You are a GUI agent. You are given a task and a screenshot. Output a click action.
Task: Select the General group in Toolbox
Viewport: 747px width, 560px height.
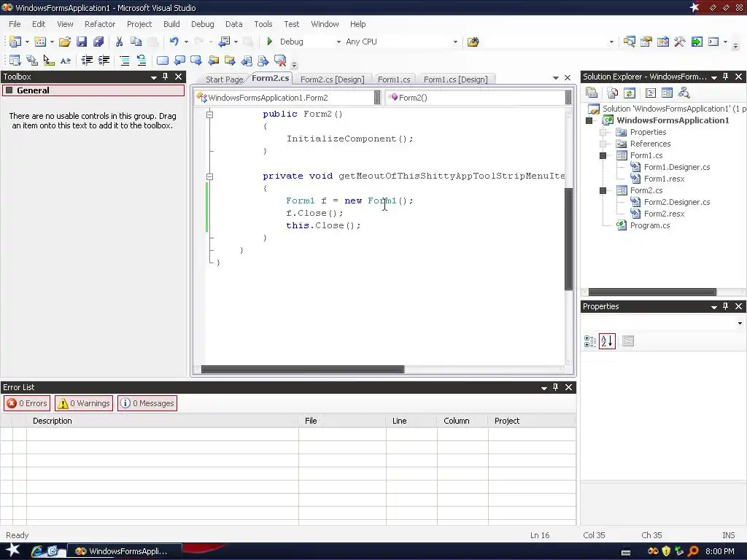click(93, 90)
